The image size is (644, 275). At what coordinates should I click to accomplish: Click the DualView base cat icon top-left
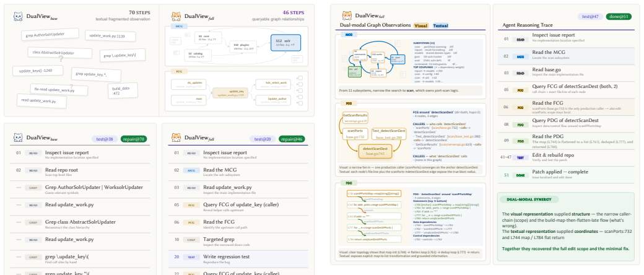18,17
